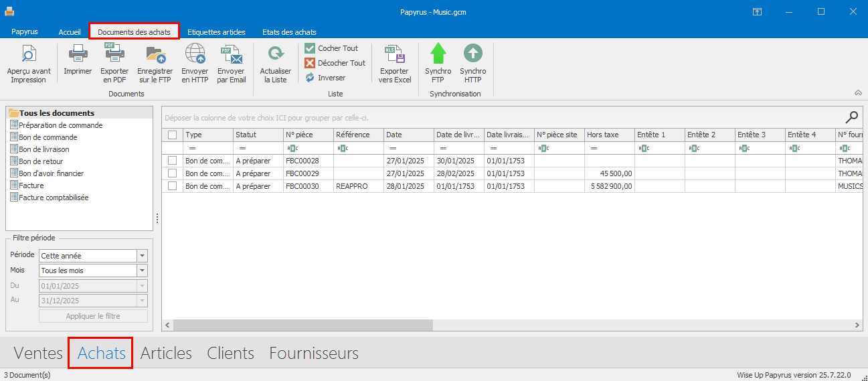Open the grid search magnifier icon
Image resolution: width=868 pixels, height=381 pixels.
[852, 118]
